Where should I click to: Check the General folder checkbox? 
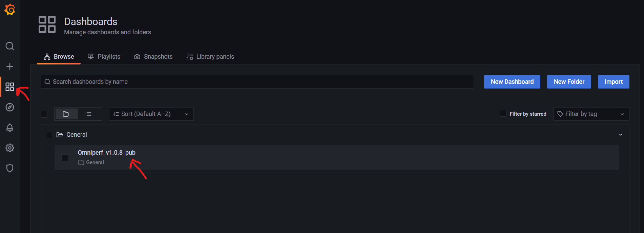(49, 135)
